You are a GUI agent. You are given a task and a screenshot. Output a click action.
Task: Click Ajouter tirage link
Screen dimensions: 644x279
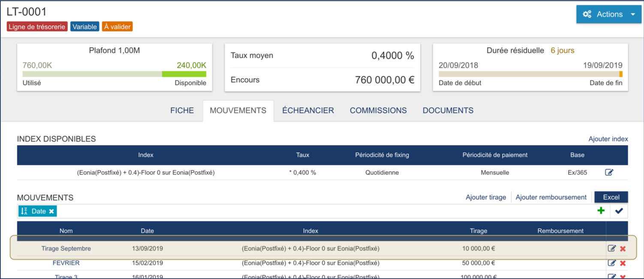[x=486, y=197]
